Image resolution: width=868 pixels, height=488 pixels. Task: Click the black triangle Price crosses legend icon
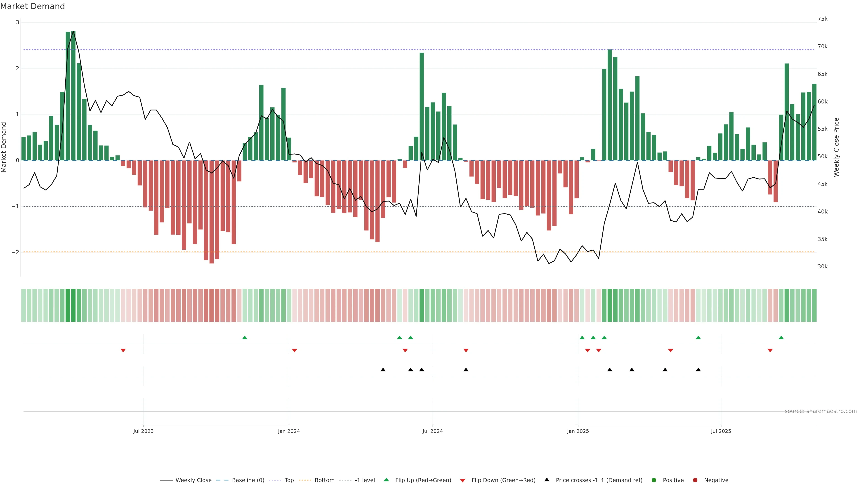547,480
